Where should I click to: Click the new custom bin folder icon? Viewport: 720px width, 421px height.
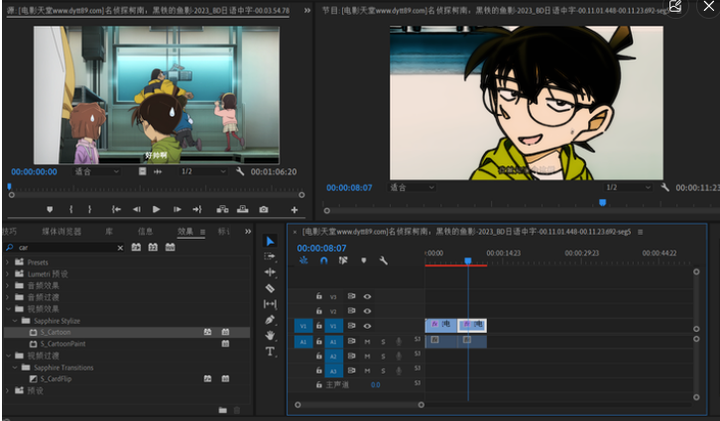coord(223,410)
